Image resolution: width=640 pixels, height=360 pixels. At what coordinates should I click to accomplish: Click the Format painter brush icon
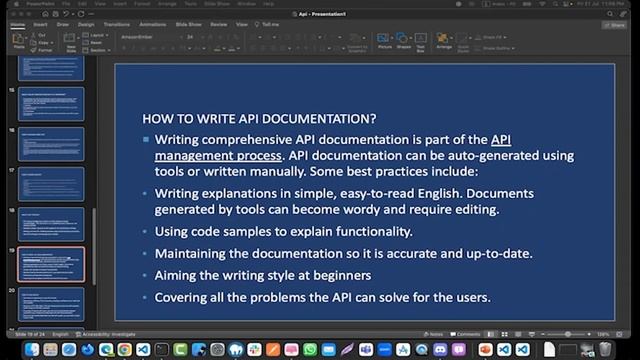tap(33, 50)
